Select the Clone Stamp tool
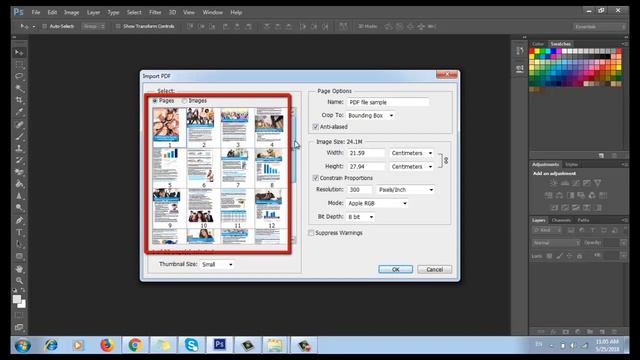The height and width of the screenshot is (360, 640). point(19,148)
